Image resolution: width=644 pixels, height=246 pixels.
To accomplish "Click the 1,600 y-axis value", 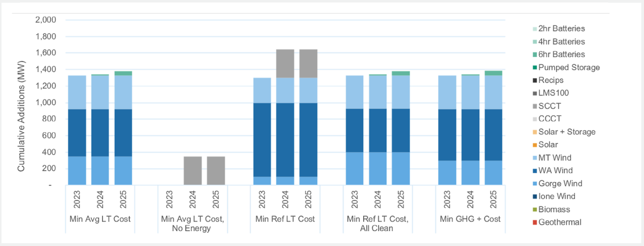I will click(45, 53).
